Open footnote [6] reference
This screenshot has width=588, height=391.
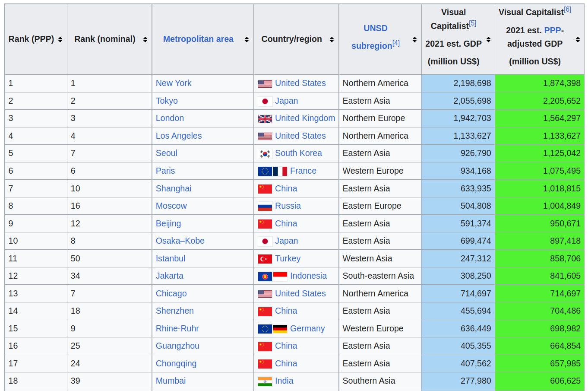point(567,9)
